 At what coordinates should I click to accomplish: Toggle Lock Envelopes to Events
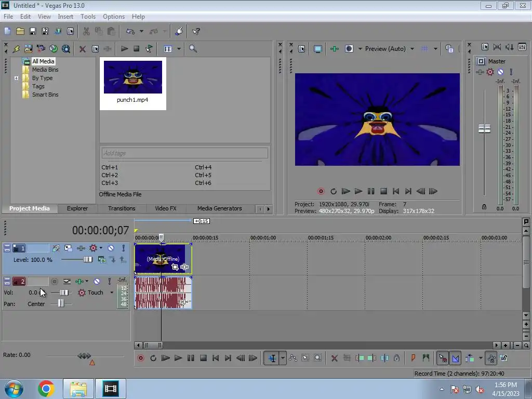pos(491,358)
